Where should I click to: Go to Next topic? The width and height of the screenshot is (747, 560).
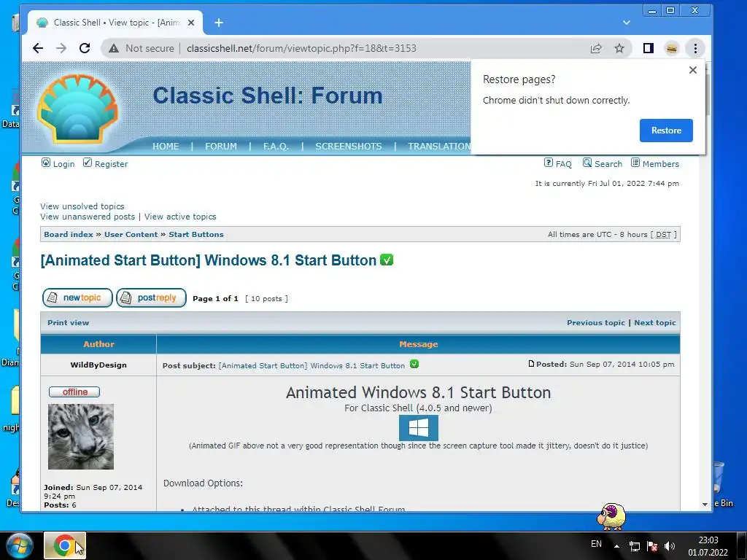click(655, 322)
